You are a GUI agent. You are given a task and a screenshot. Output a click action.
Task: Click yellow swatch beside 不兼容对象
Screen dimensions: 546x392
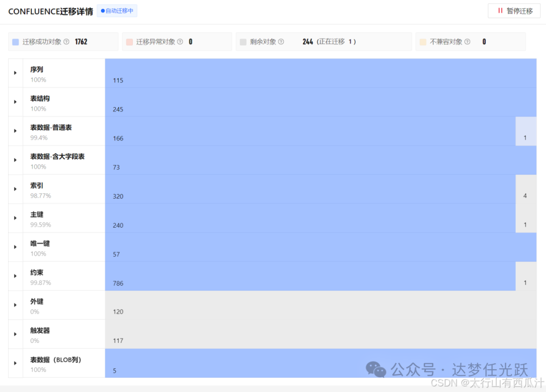(423, 42)
